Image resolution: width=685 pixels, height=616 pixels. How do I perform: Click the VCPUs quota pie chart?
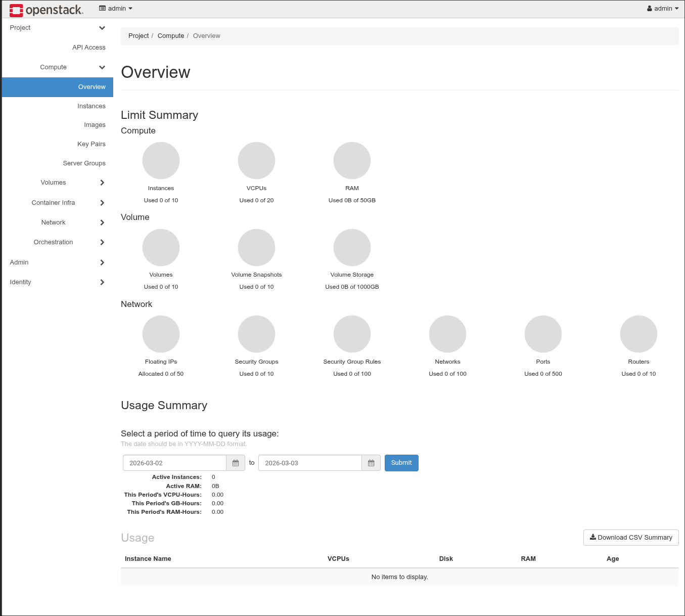point(256,161)
